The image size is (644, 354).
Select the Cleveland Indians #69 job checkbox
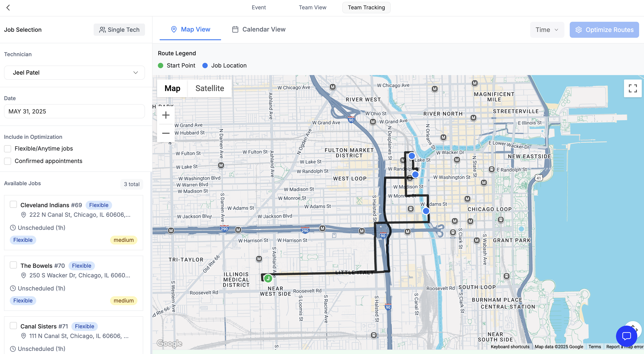13,205
